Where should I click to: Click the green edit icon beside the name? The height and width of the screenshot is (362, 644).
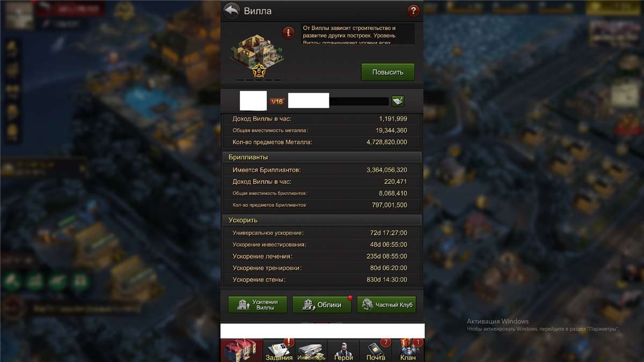pos(398,101)
